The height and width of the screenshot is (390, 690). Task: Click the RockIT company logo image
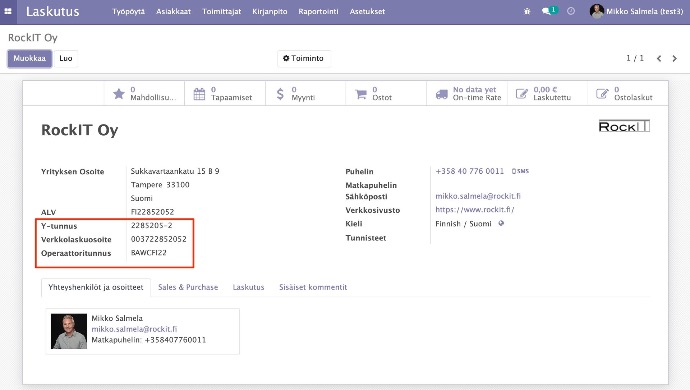pos(624,126)
